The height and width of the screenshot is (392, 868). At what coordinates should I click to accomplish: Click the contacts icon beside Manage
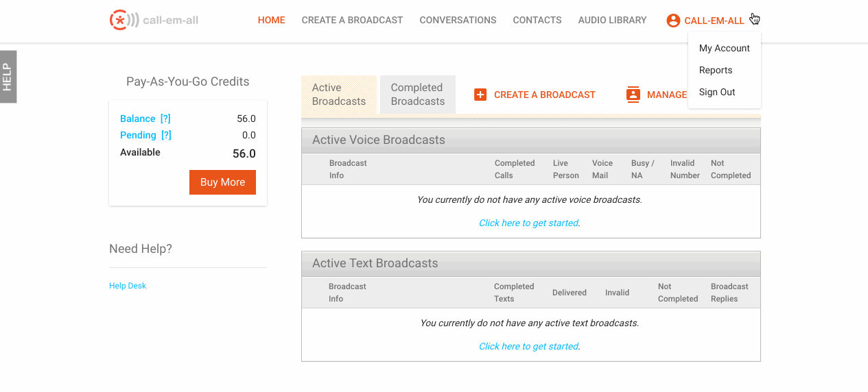click(x=633, y=95)
